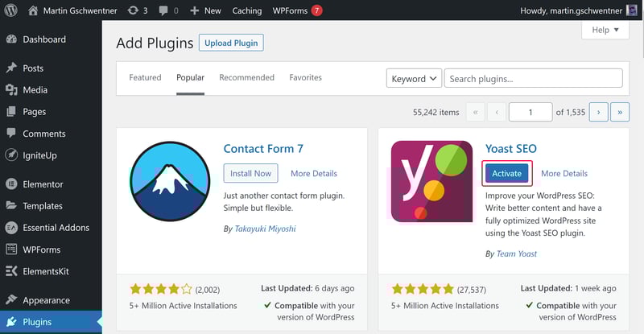Click the Yoast SEO plugin logo

(x=431, y=182)
